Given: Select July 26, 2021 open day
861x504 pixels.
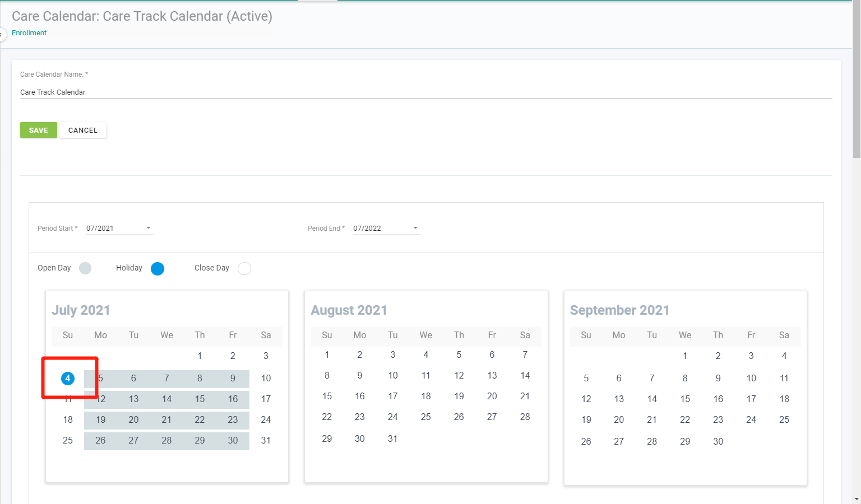Looking at the screenshot, I should coord(100,441).
